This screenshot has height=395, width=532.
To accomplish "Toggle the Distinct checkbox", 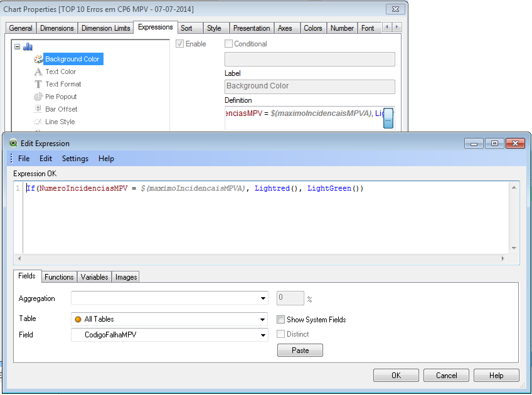I will (x=280, y=334).
